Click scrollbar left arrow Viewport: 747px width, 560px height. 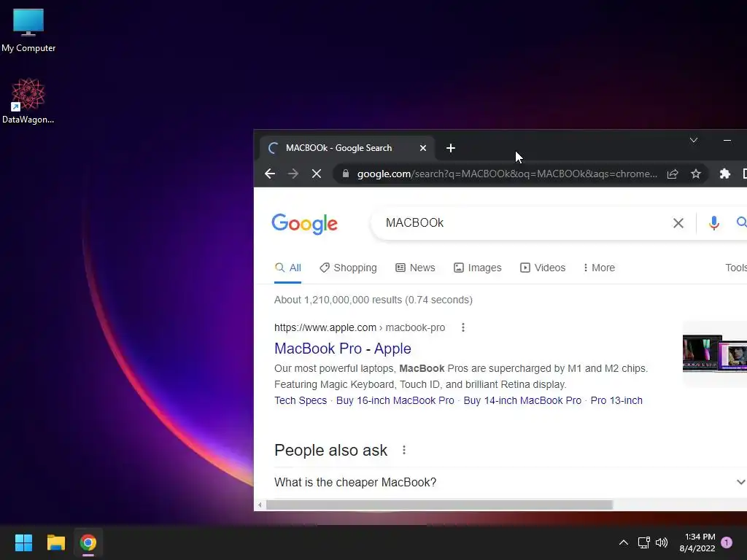(260, 505)
